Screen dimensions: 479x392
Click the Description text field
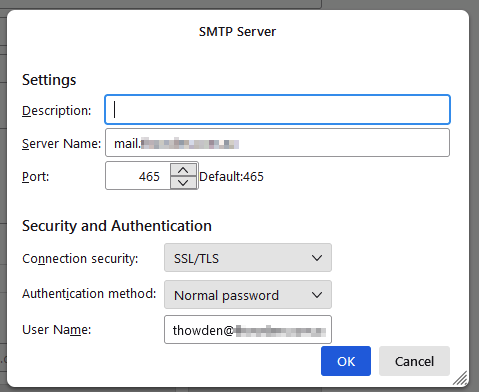(x=277, y=110)
